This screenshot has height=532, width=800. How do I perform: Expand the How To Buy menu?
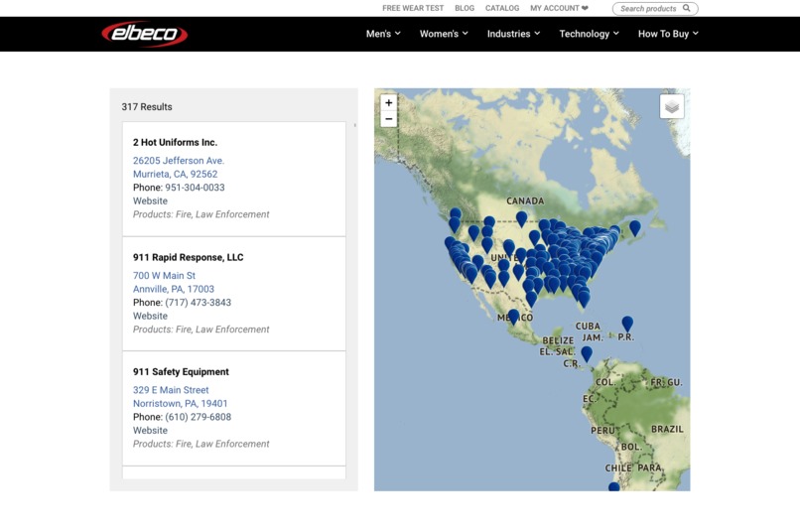pyautogui.click(x=668, y=34)
